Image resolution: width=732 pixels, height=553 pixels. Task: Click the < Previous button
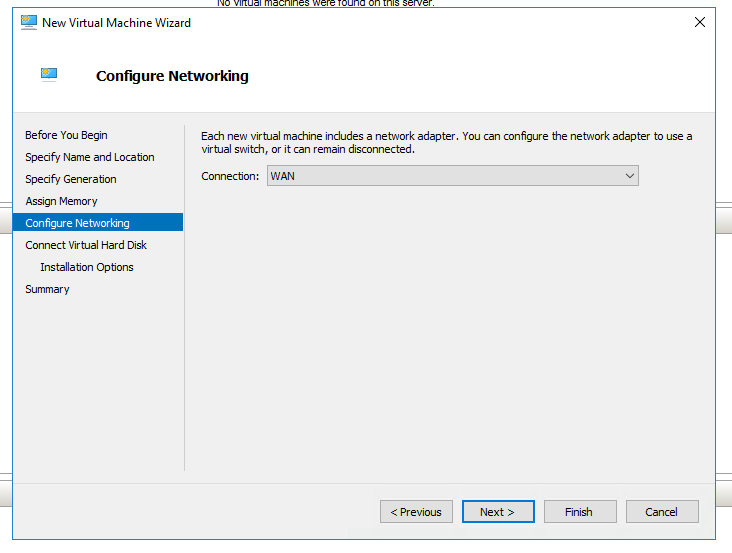416,512
